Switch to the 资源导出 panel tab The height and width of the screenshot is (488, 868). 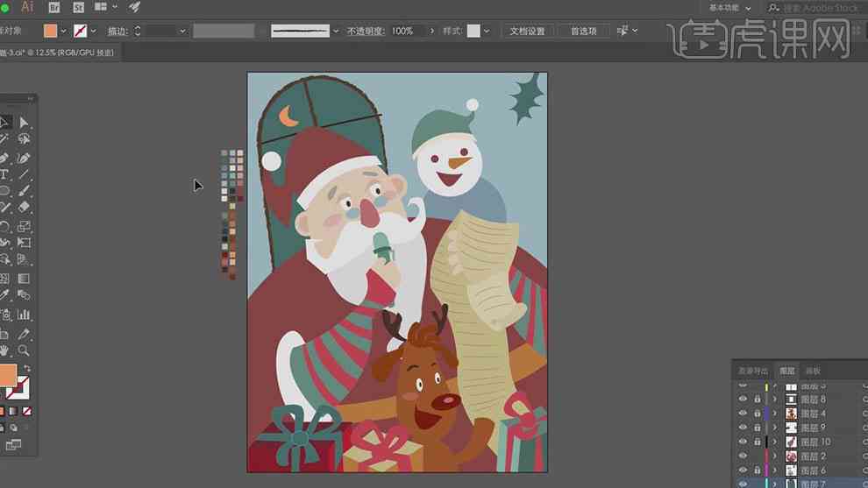pyautogui.click(x=753, y=371)
